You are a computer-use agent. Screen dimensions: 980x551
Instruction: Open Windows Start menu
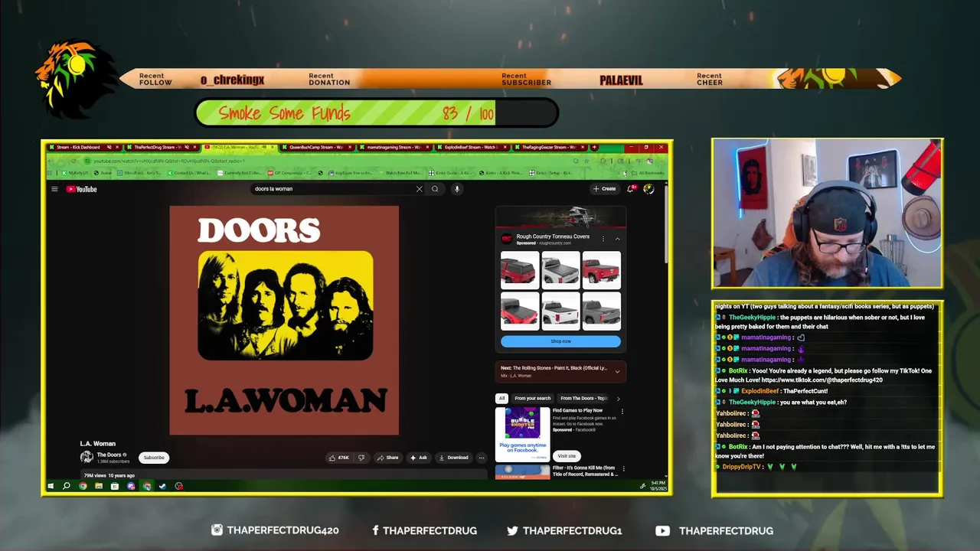point(51,486)
